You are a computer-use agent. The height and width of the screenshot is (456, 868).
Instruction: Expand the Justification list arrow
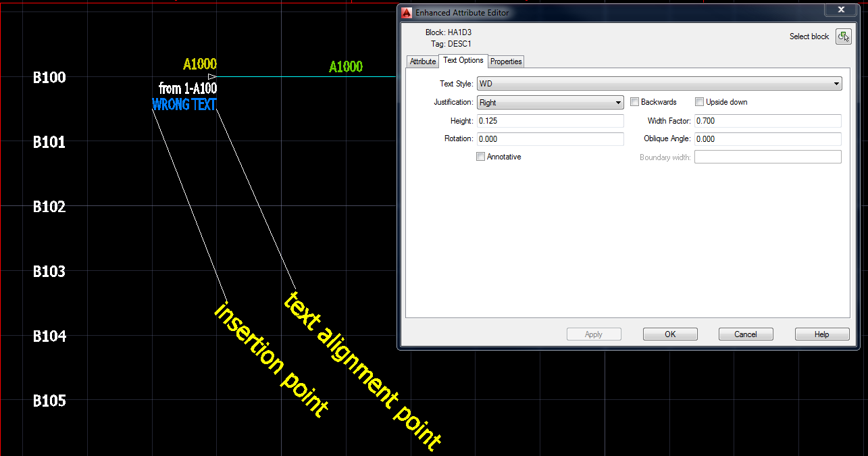[617, 101]
